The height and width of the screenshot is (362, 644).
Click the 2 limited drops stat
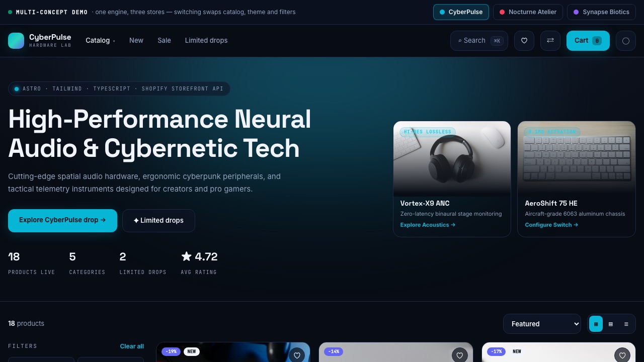143,263
